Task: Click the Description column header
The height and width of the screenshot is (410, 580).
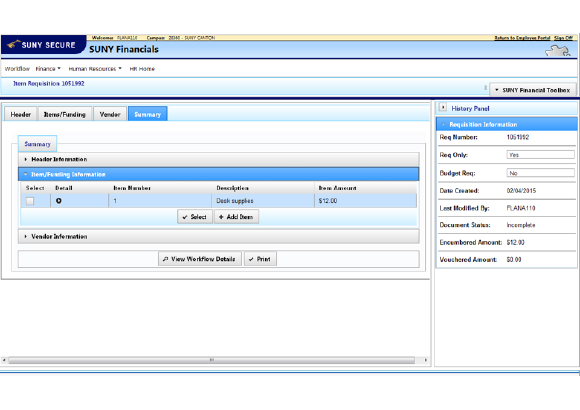Action: click(x=232, y=188)
